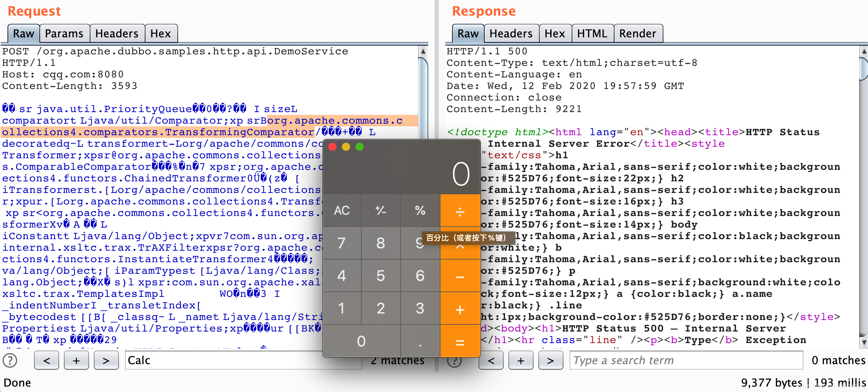Tap number 8 on the Calculator
868x392 pixels.
tap(381, 243)
